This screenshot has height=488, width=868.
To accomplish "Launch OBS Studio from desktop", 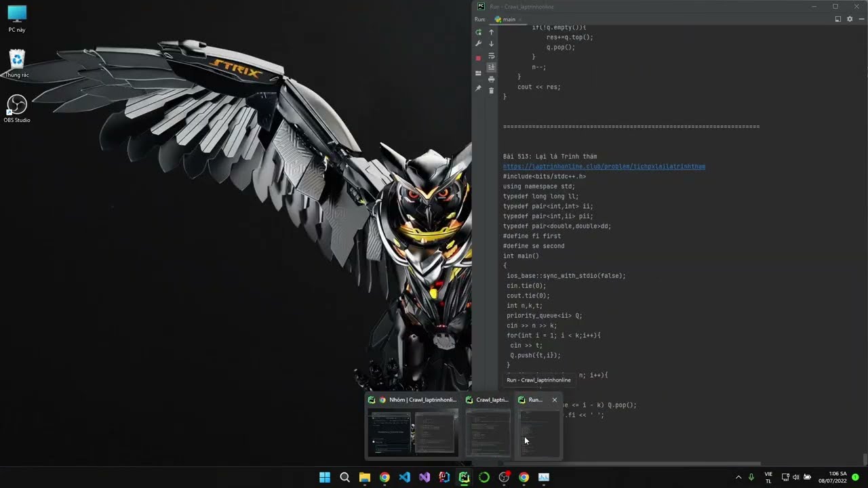I will click(17, 108).
